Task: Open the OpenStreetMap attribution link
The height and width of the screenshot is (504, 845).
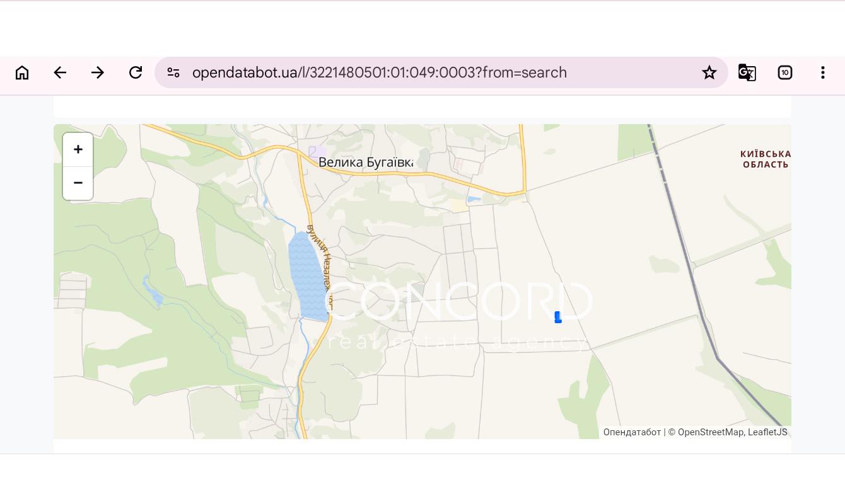Action: tap(711, 432)
